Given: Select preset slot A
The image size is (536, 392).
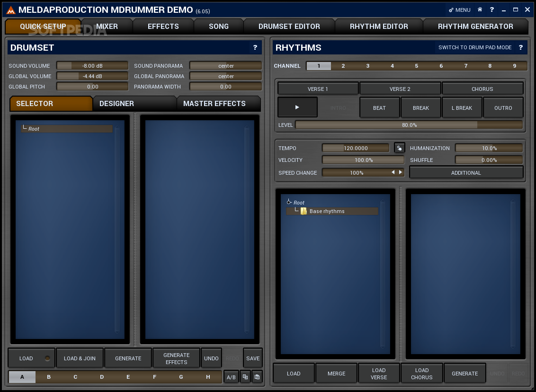Looking at the screenshot, I should click(x=22, y=377).
